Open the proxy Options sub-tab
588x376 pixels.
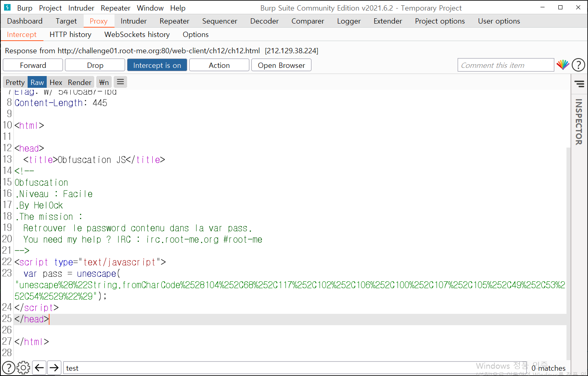196,35
